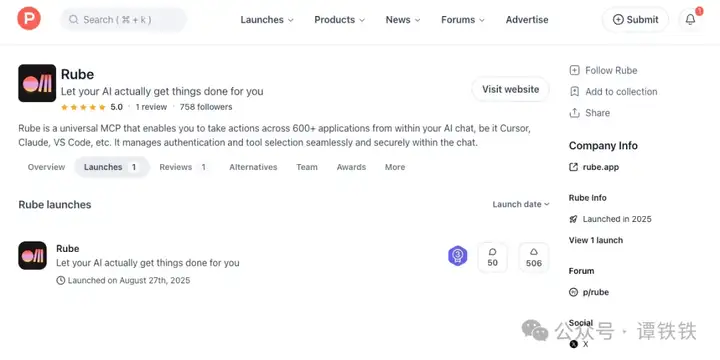This screenshot has width=720, height=360.
Task: Open the Team tab
Action: coord(307,167)
